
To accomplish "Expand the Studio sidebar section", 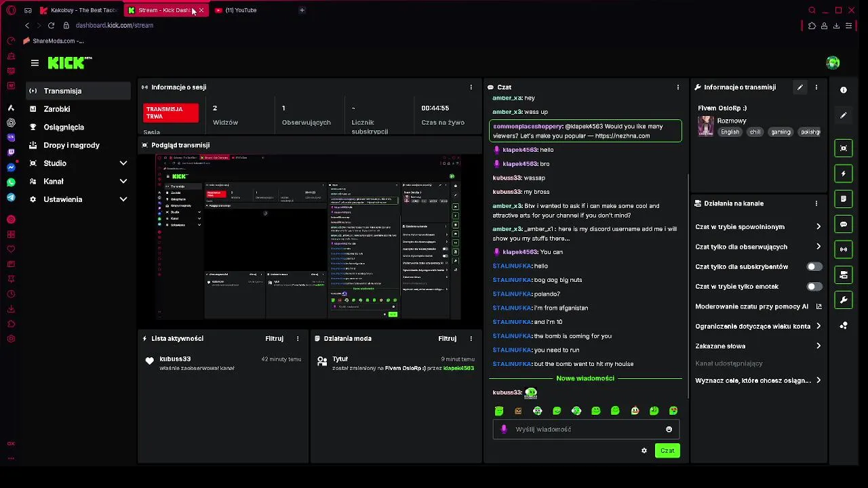I will pyautogui.click(x=78, y=163).
